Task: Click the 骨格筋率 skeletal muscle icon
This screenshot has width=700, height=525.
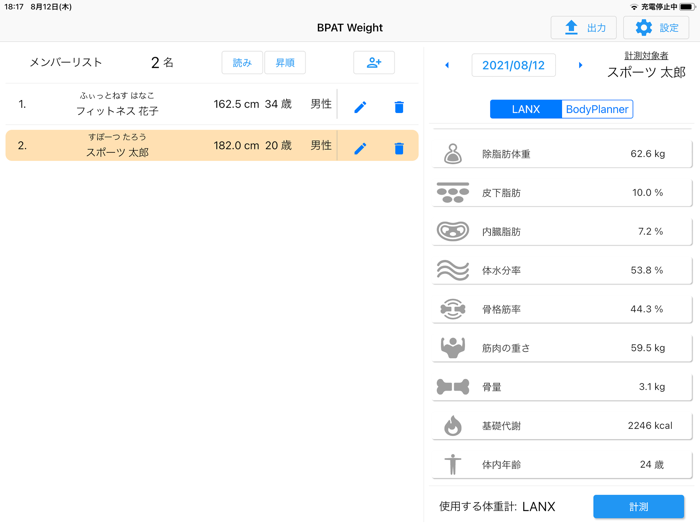Action: [x=453, y=309]
